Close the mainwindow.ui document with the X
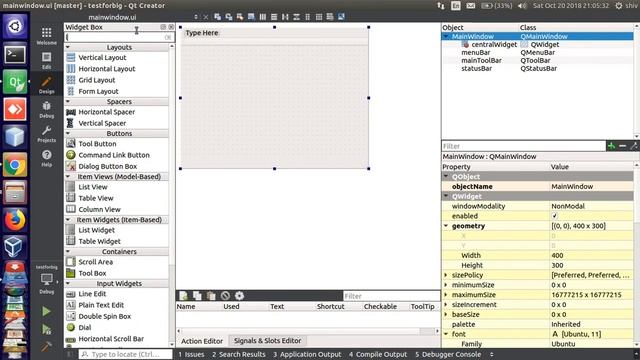The width and height of the screenshot is (640, 360). click(206, 17)
